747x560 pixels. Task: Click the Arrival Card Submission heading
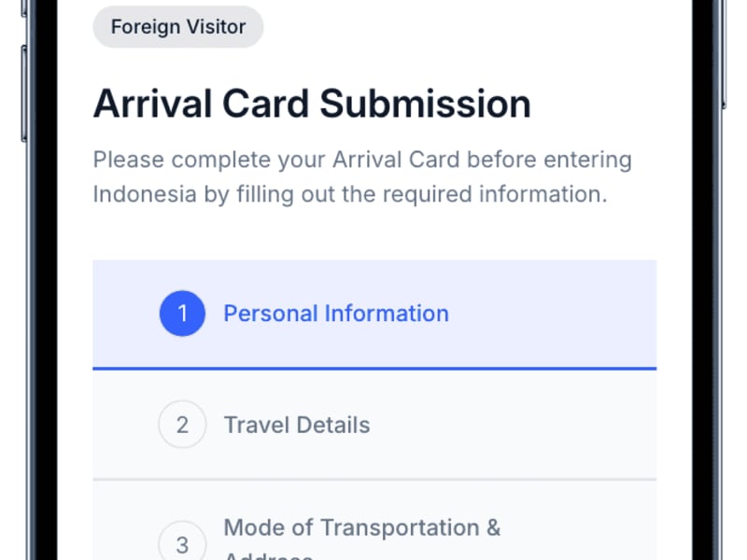[311, 103]
